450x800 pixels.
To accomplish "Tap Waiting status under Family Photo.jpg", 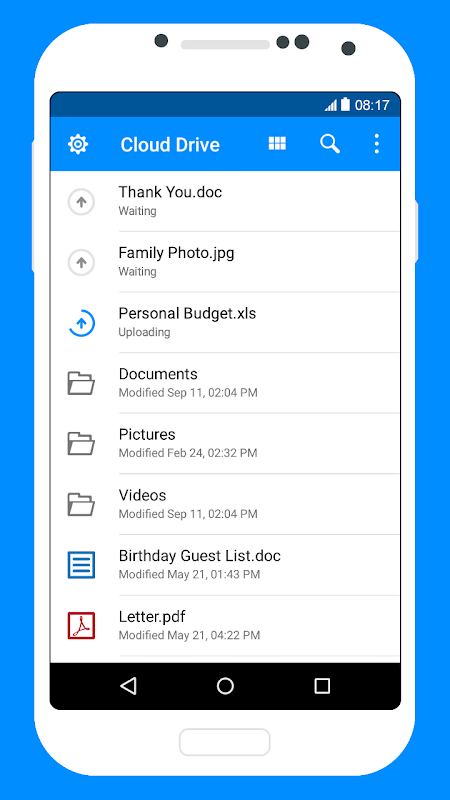I will pos(138,271).
